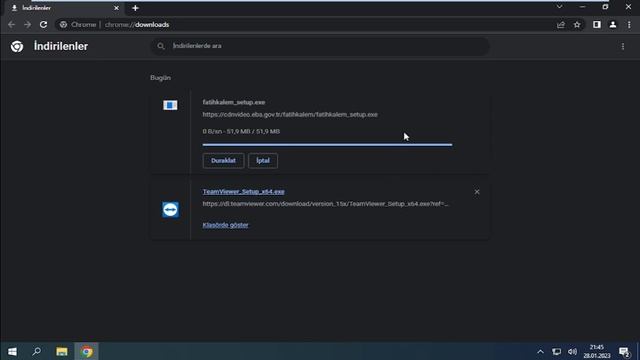Open the notification center icon
The width and height of the screenshot is (640, 360).
pyautogui.click(x=624, y=351)
